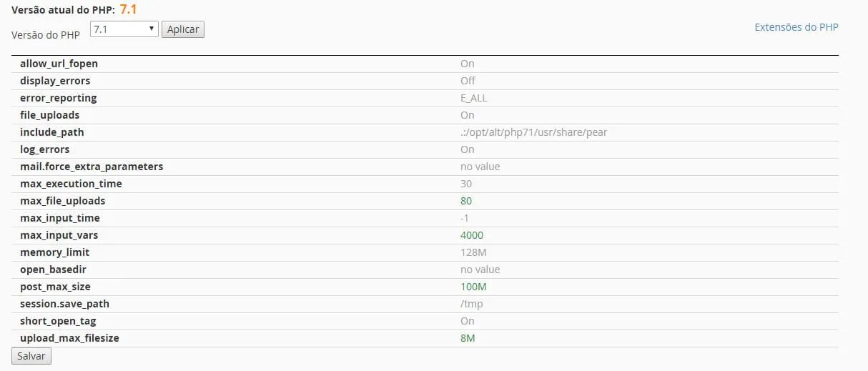This screenshot has width=868, height=371.
Task: Edit the include_path value
Action: pyautogui.click(x=533, y=132)
